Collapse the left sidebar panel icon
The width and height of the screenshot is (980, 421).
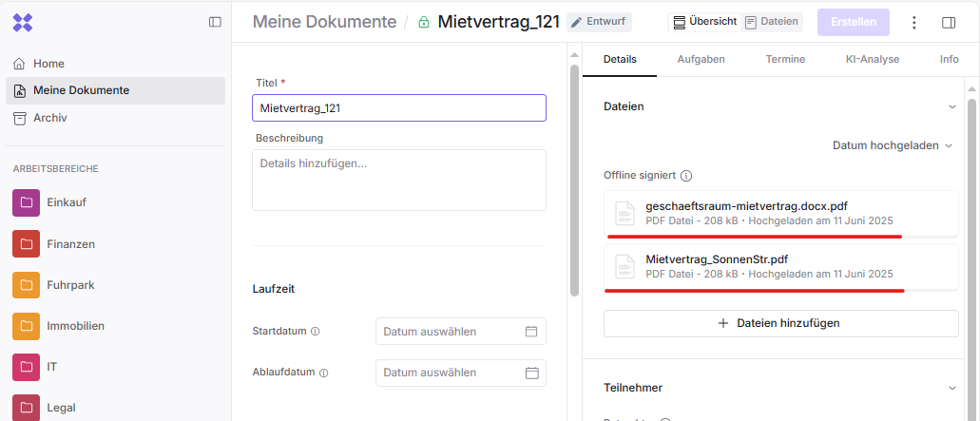click(215, 22)
